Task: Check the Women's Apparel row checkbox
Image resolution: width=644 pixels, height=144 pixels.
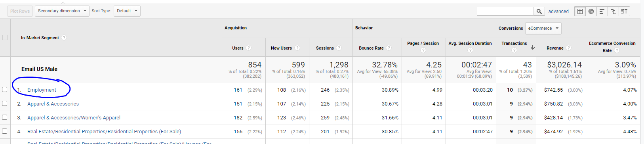Action: tap(5, 117)
